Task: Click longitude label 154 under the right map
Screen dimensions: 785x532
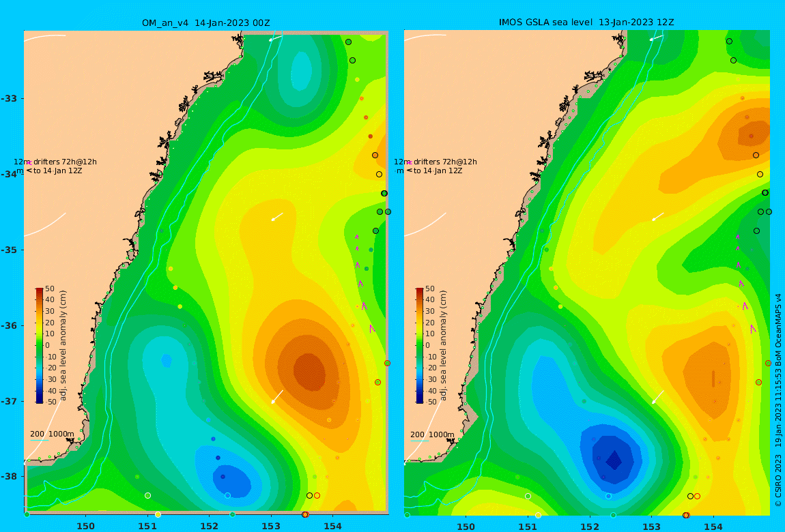Action: [713, 526]
